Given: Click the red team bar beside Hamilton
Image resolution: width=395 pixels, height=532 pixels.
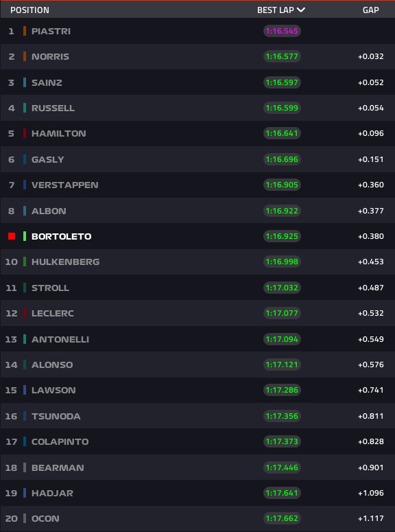Looking at the screenshot, I should point(25,133).
